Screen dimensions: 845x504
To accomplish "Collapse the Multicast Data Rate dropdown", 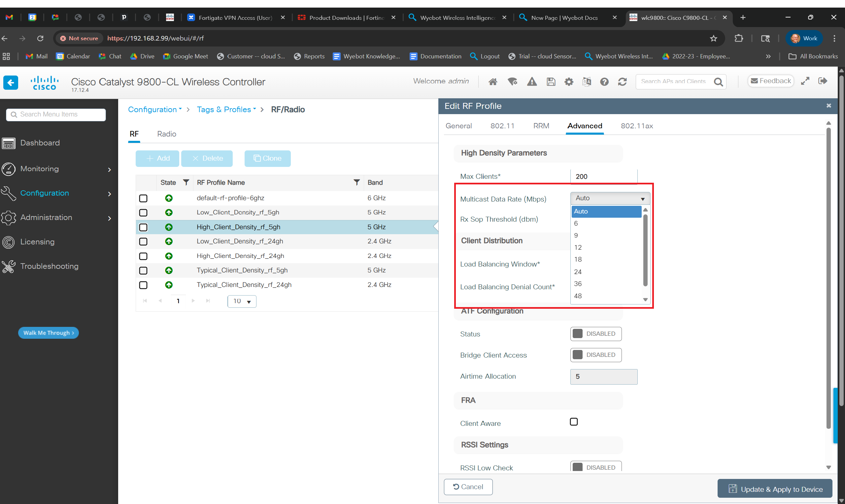I will coord(610,198).
